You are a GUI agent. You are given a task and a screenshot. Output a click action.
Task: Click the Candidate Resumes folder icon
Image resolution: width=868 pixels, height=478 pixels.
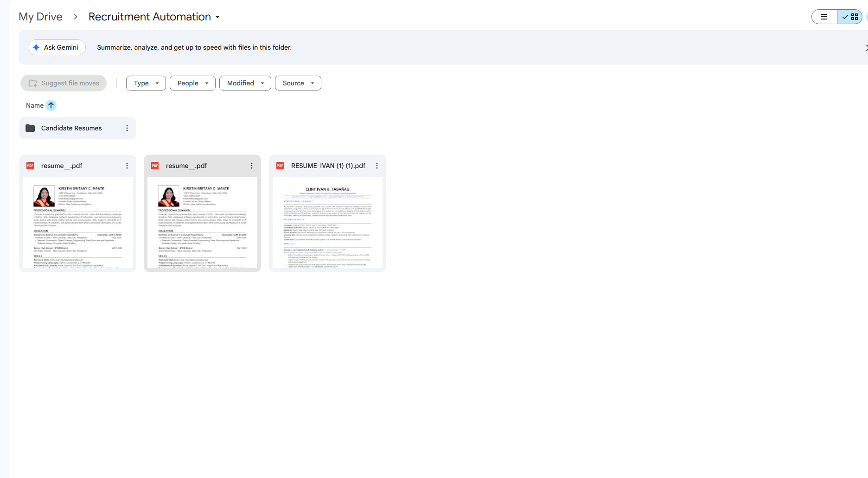(30, 128)
